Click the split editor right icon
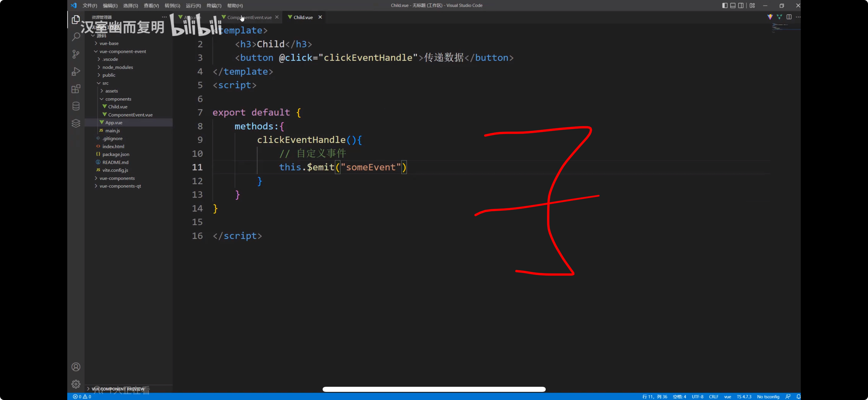868x400 pixels. [x=789, y=17]
